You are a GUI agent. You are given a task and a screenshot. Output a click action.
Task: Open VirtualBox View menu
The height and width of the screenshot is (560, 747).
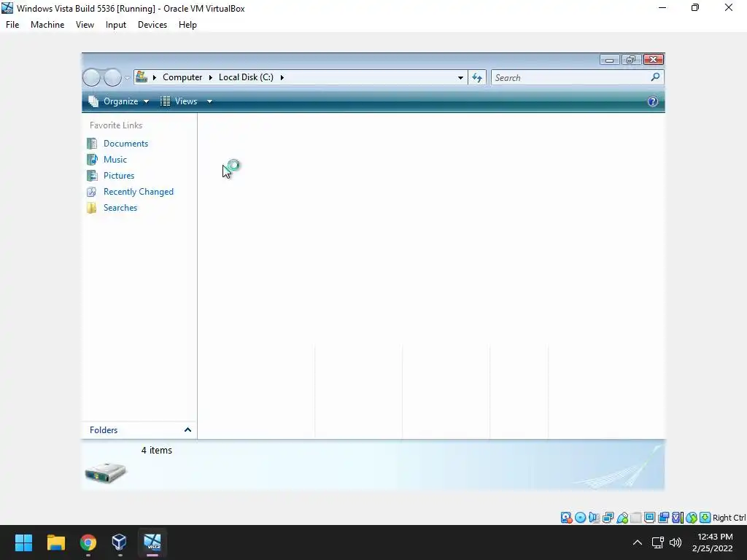(85, 25)
